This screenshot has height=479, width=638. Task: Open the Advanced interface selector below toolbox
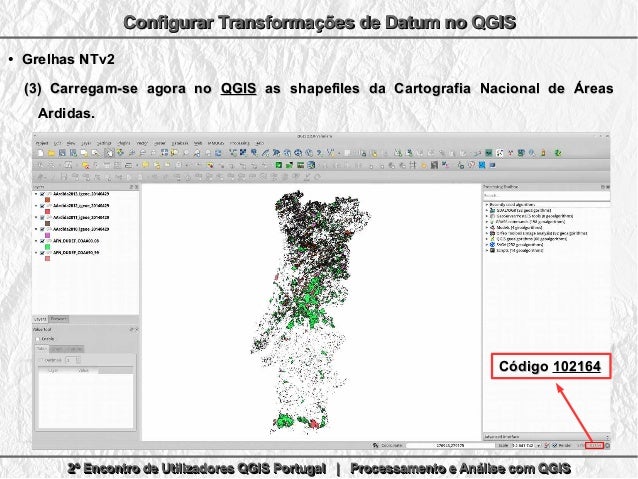[x=546, y=437]
